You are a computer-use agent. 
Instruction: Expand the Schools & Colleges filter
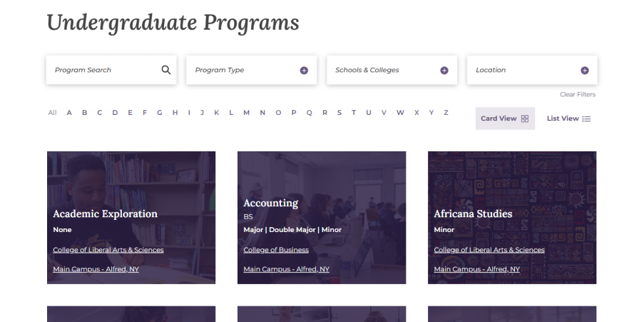[392, 70]
